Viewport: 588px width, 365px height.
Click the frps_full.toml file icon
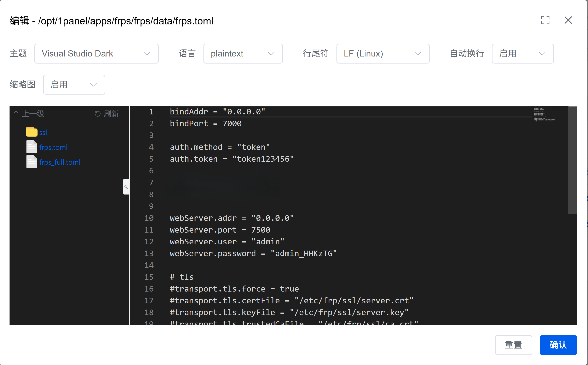tap(31, 162)
